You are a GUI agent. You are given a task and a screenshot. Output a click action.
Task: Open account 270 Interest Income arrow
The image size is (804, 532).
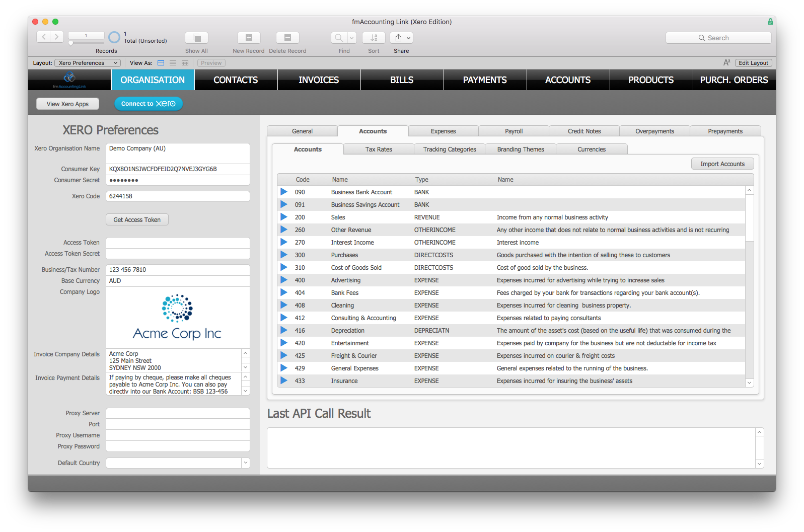pos(284,242)
